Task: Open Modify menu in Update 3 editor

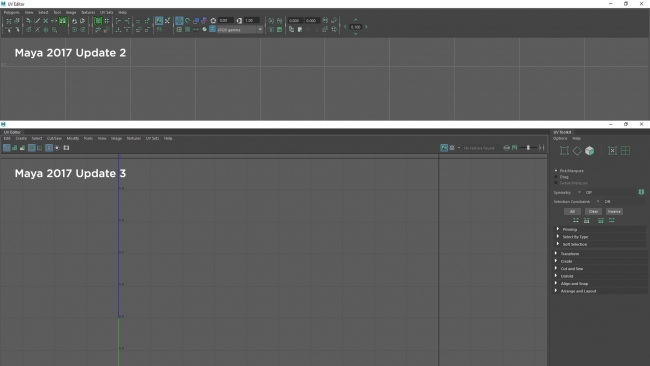Action: click(73, 138)
